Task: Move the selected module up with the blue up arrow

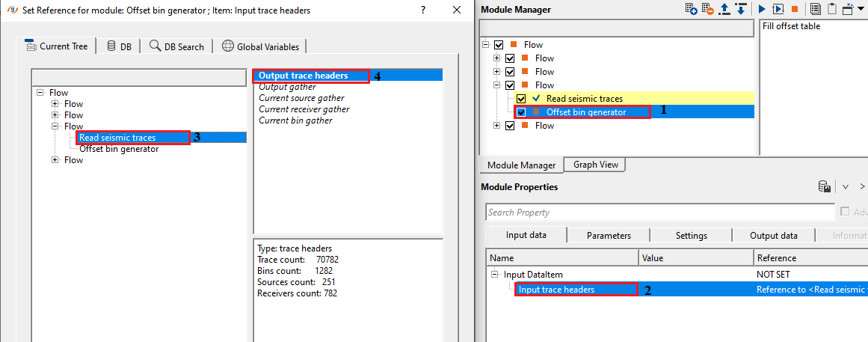Action: [724, 9]
